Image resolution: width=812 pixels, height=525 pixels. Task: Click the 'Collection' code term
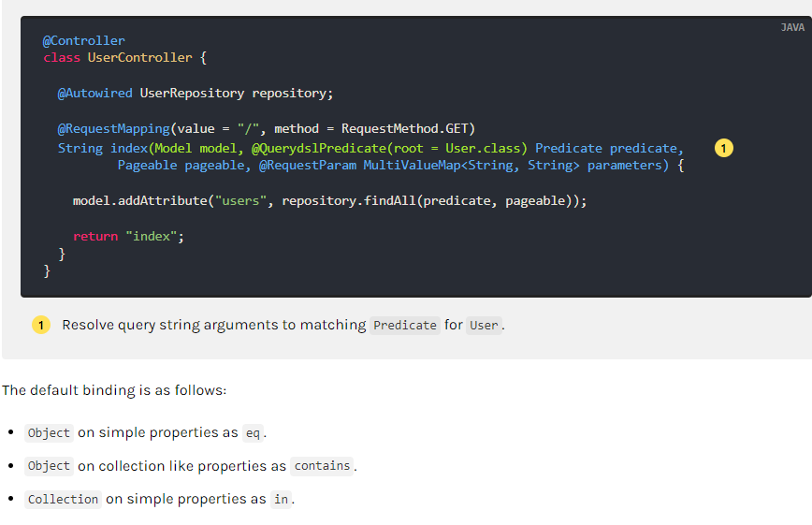pyautogui.click(x=63, y=500)
